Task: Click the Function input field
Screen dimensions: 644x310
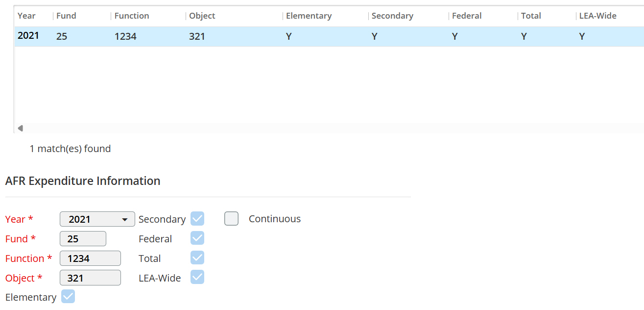Action: click(x=90, y=258)
